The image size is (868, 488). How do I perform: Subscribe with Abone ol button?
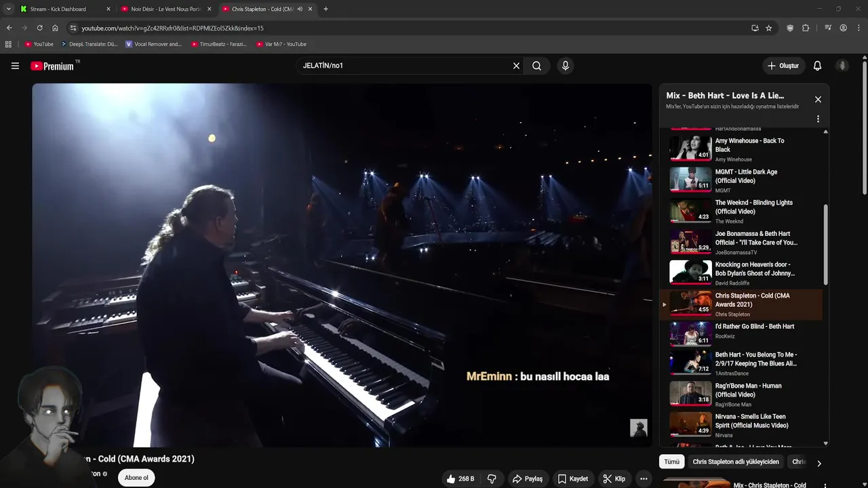tap(136, 478)
